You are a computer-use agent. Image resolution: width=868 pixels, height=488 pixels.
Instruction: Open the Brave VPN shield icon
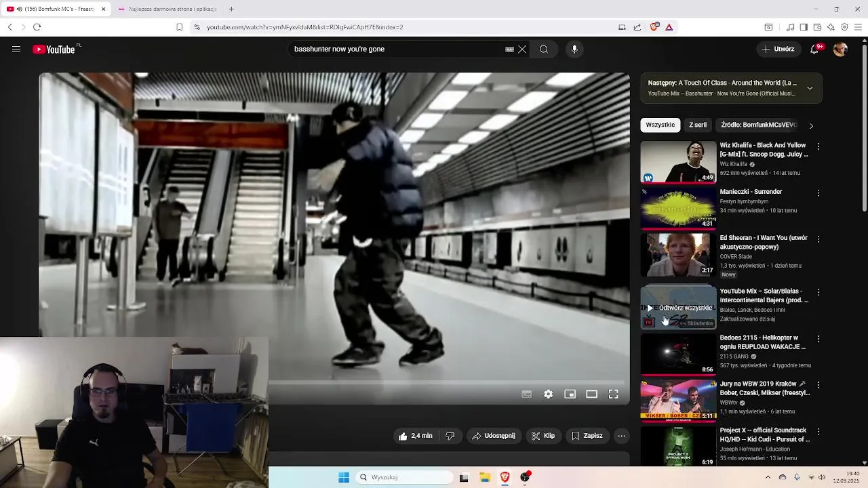[x=844, y=27]
